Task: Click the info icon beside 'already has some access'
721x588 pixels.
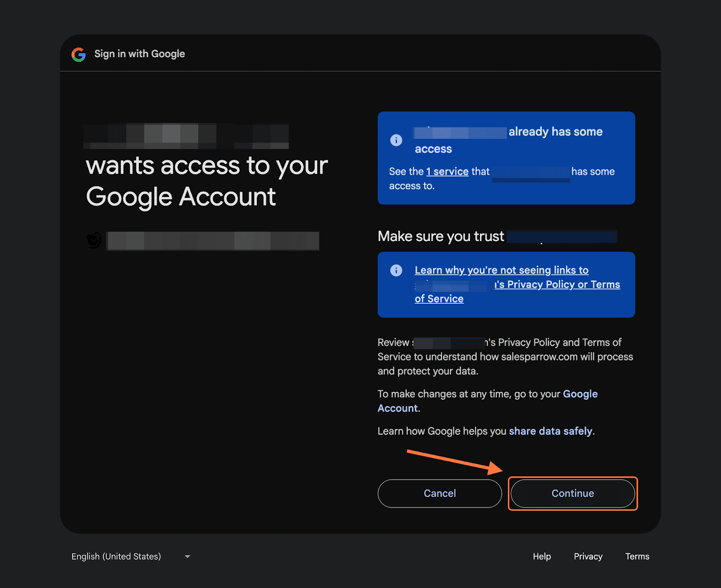Action: click(x=396, y=140)
